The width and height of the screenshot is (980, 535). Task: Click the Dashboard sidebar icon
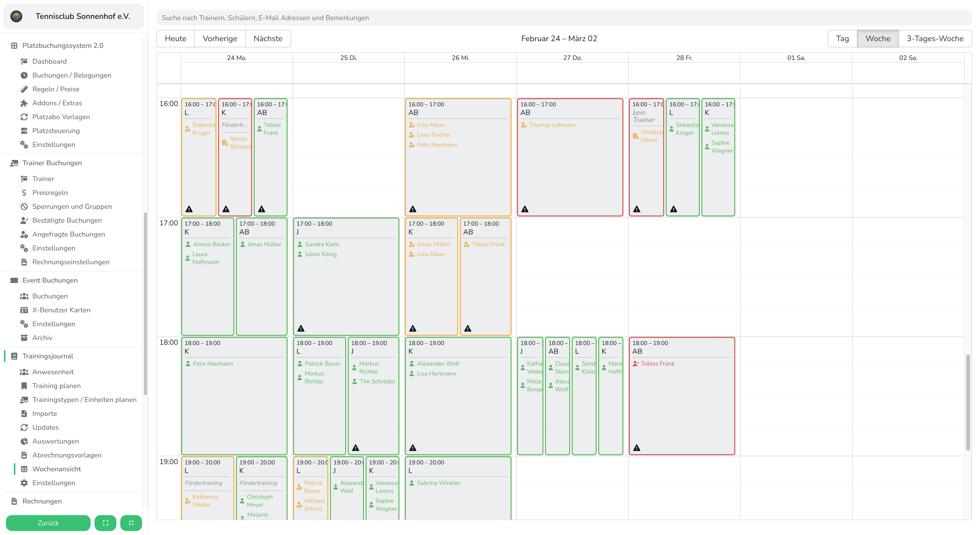(x=24, y=61)
